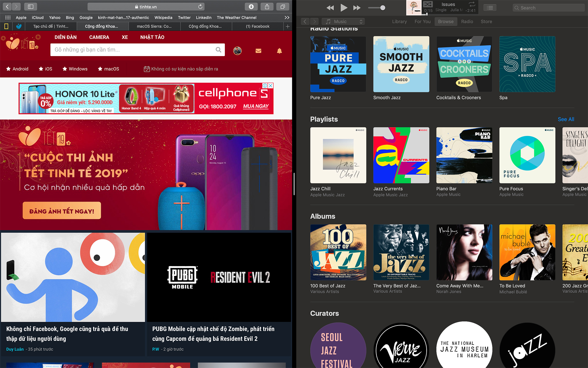The width and height of the screenshot is (588, 368).
Task: Open the favorites grid icon
Action: (8, 18)
